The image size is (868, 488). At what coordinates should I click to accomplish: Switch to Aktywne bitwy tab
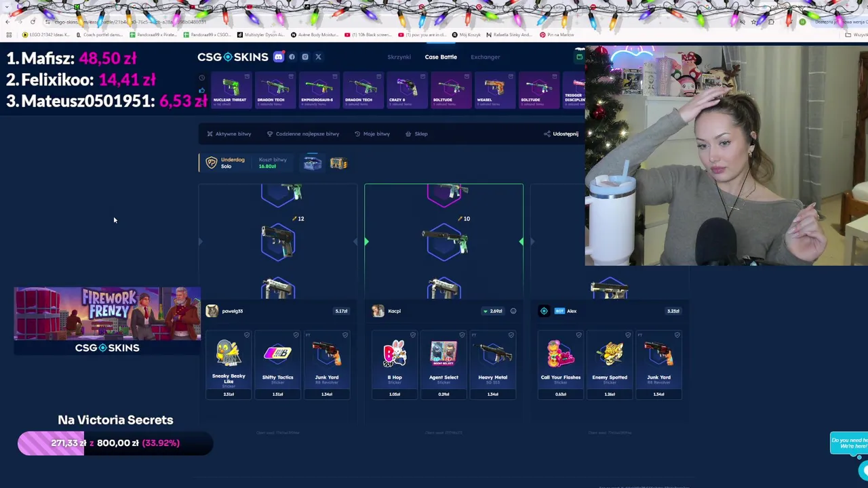click(229, 134)
